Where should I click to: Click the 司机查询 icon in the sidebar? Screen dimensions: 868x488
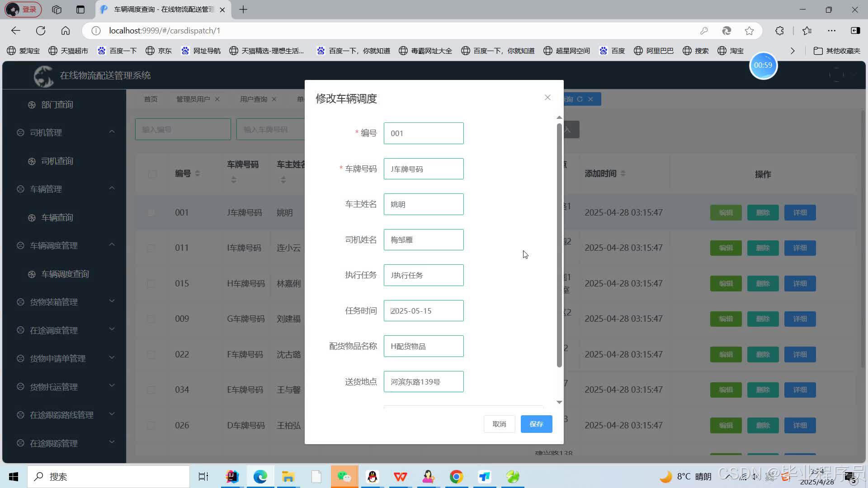tap(32, 161)
